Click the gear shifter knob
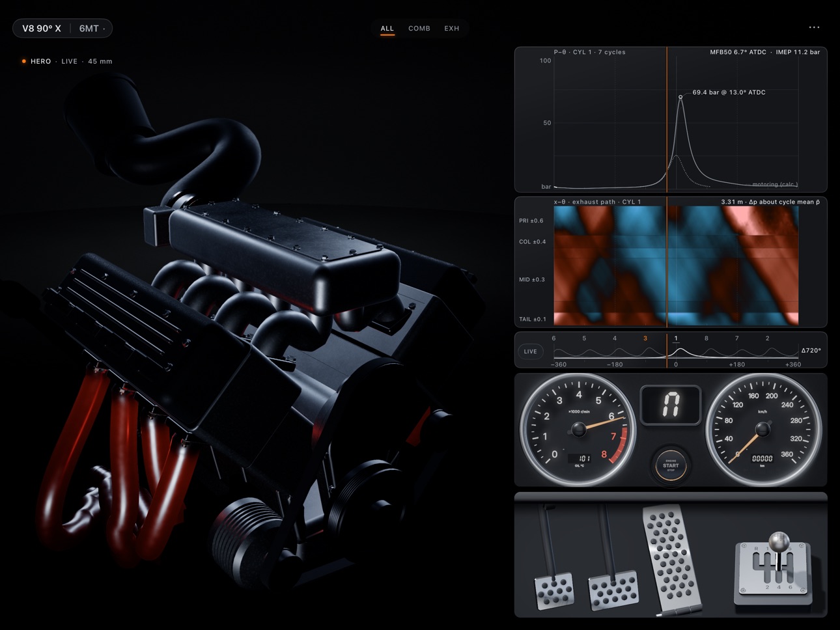Viewport: 840px width, 630px height. point(779,541)
